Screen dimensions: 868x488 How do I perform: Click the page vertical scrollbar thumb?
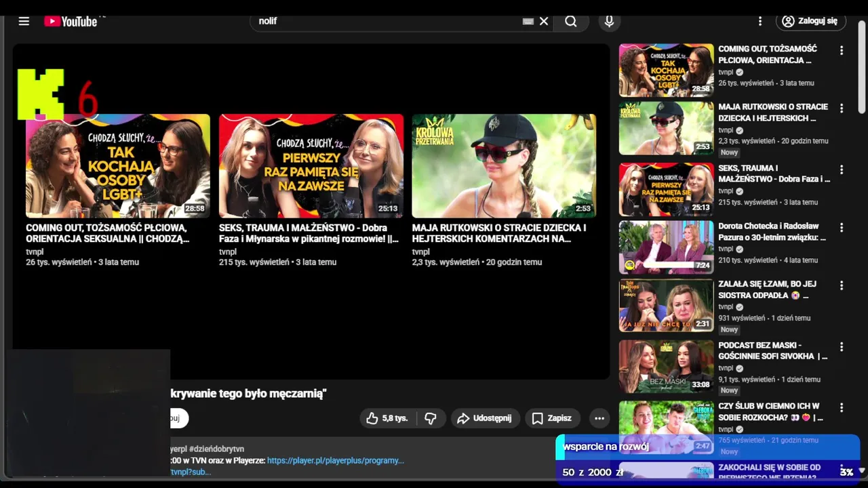coord(862,66)
